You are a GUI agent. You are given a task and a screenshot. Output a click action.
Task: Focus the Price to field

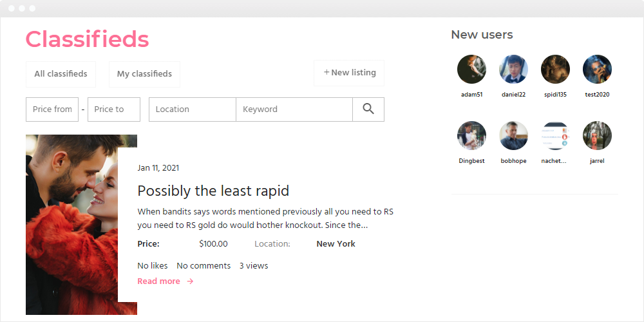click(114, 109)
